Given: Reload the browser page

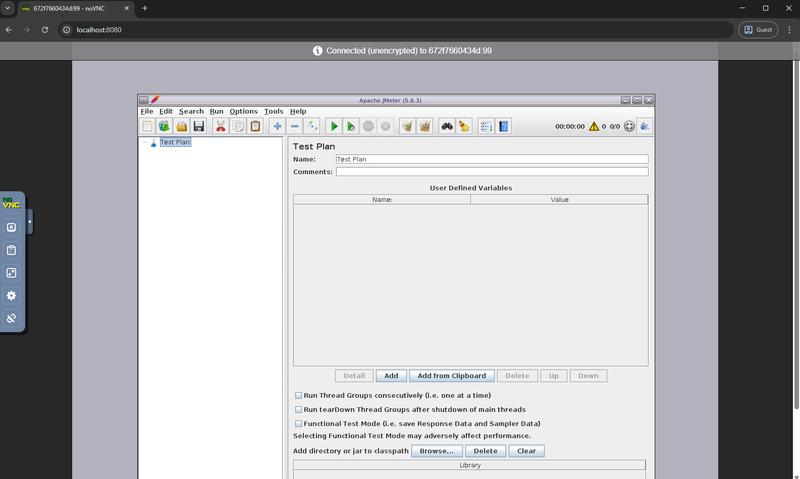Looking at the screenshot, I should [x=45, y=30].
